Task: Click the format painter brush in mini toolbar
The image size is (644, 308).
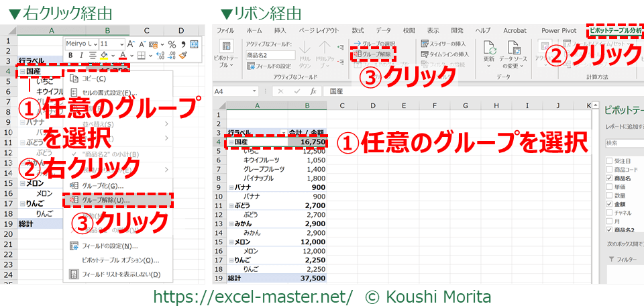Action: [x=184, y=56]
